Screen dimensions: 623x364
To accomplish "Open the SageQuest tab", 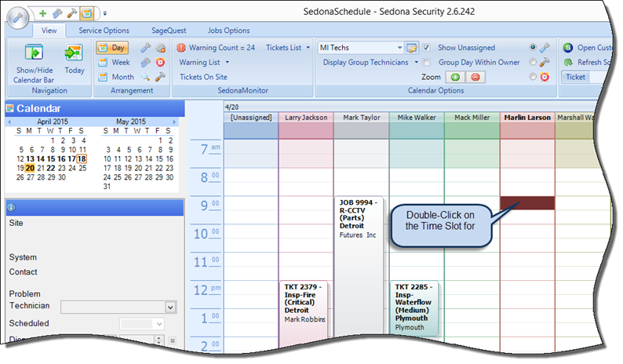I will [169, 31].
